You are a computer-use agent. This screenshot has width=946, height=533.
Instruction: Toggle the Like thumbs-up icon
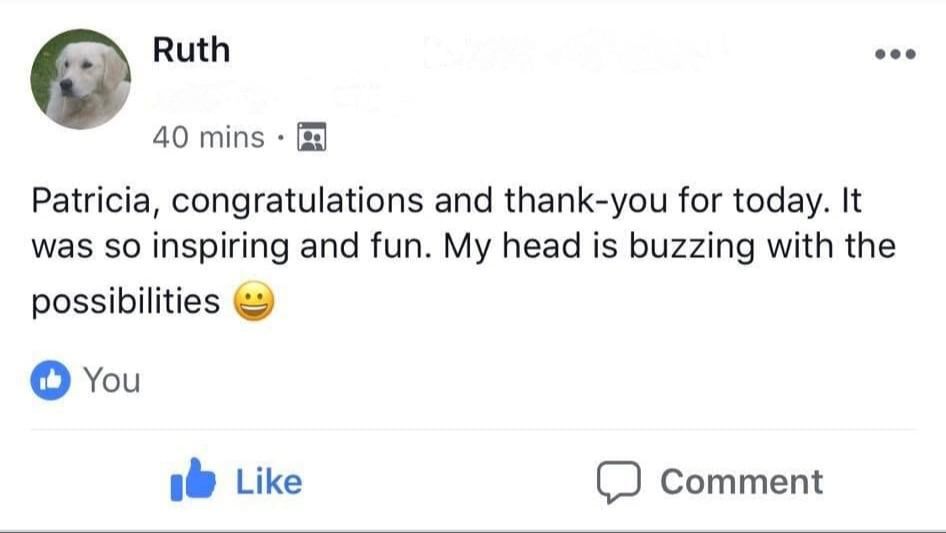tap(193, 481)
